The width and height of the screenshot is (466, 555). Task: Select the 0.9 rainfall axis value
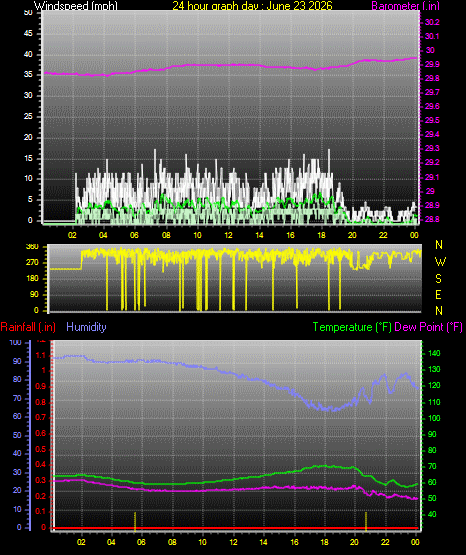click(41, 386)
